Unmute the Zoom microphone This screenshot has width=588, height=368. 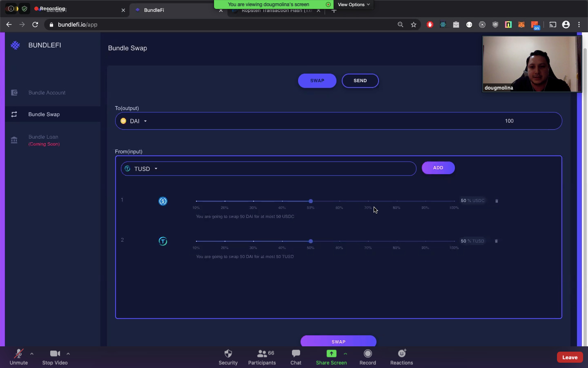click(x=19, y=357)
